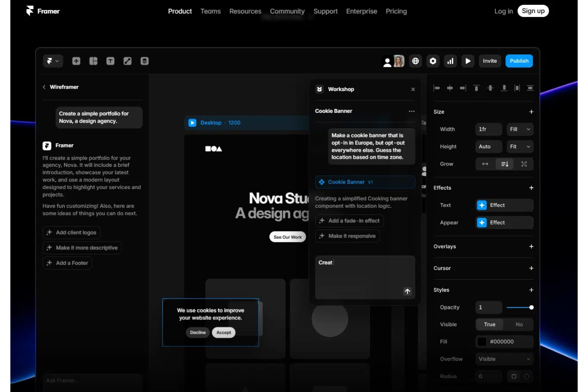Align bottom using the alignment icon

coord(504,88)
